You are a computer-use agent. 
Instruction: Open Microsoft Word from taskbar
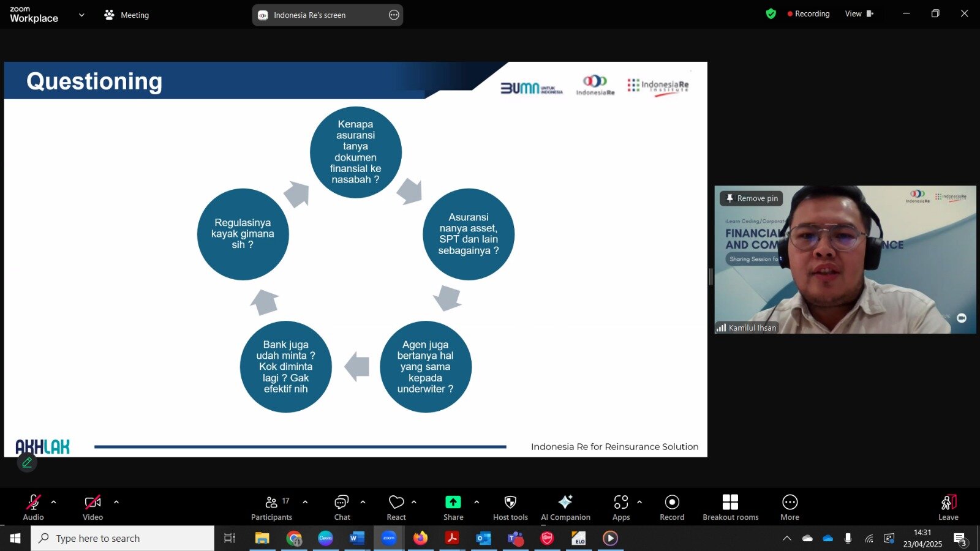point(356,538)
